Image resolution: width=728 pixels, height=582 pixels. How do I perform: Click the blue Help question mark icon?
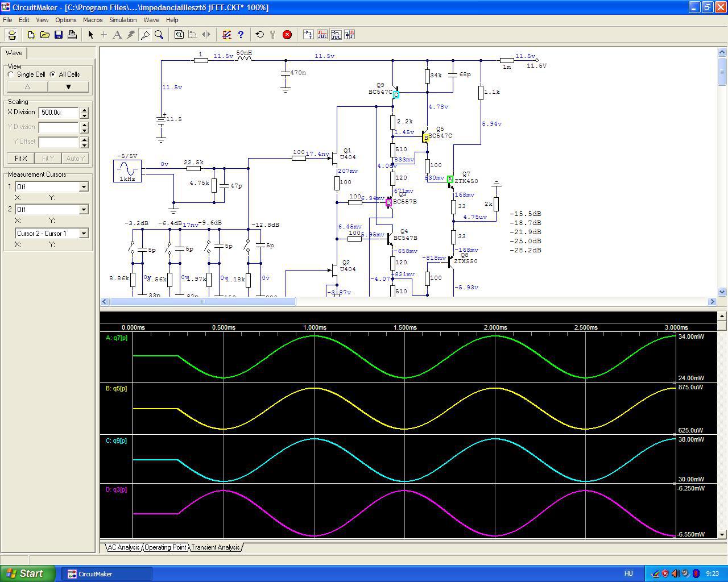(x=241, y=35)
